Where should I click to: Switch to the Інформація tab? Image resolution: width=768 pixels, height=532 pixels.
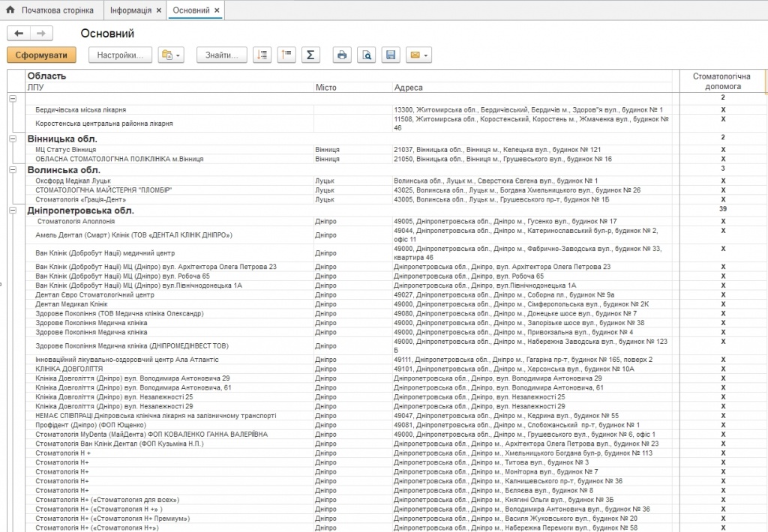tap(130, 10)
